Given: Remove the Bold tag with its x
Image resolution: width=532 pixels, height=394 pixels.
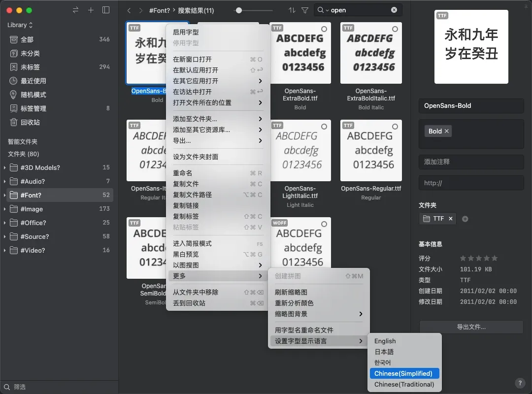Looking at the screenshot, I should pyautogui.click(x=446, y=131).
